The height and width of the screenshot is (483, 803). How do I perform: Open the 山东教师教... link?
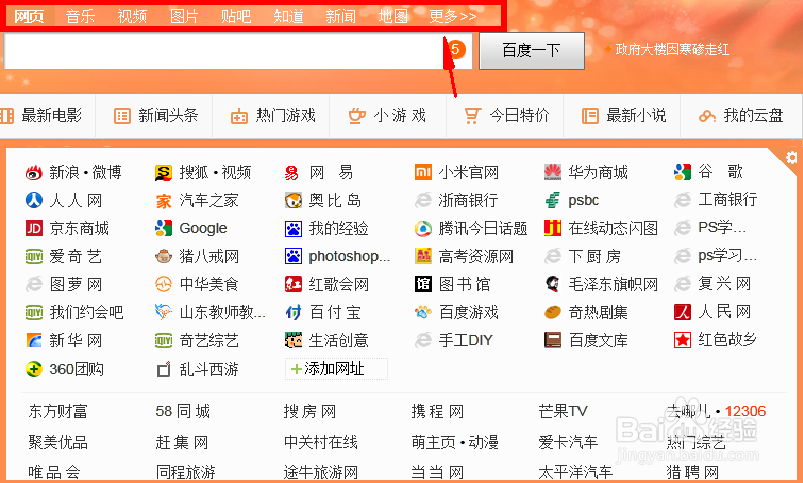(x=223, y=312)
